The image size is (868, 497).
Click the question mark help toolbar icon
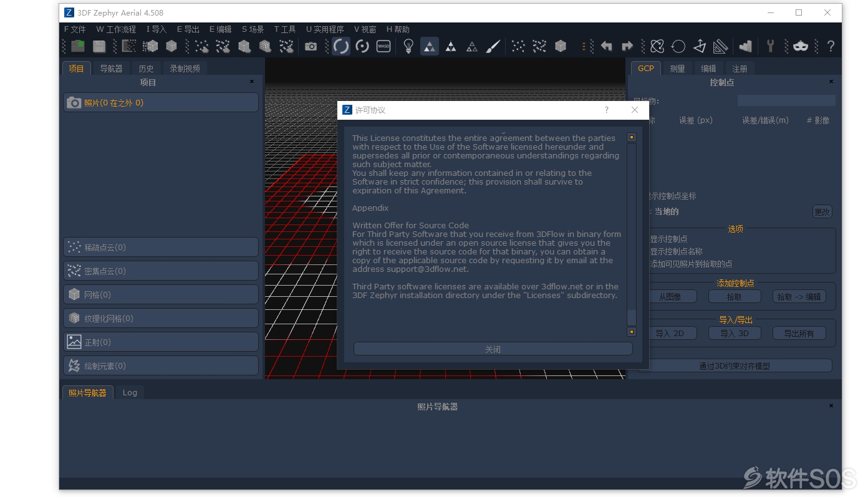[x=831, y=46]
